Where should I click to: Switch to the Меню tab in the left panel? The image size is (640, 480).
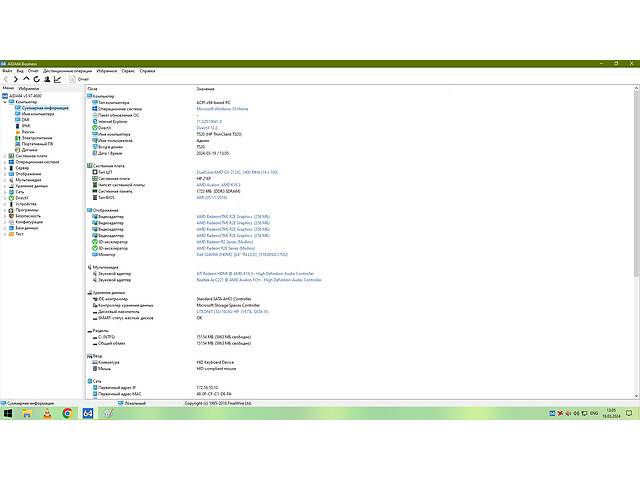click(8, 88)
